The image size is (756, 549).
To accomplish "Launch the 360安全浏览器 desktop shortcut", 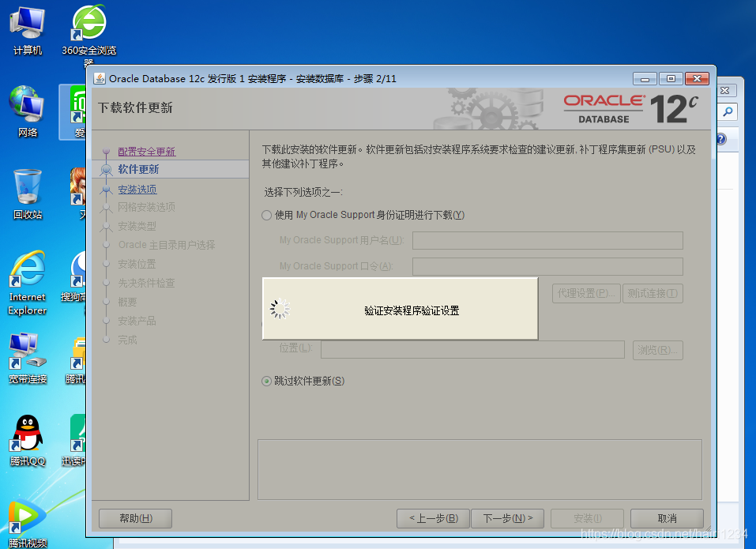I will (89, 34).
